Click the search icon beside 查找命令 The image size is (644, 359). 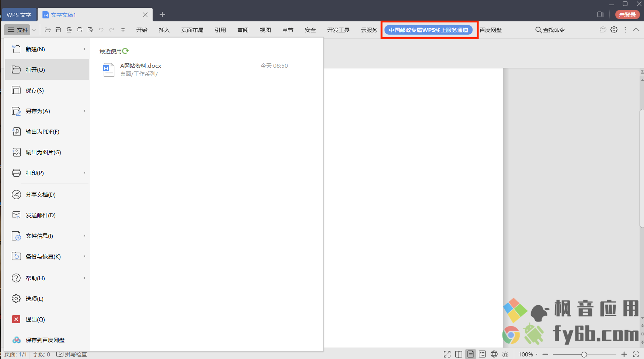pyautogui.click(x=539, y=30)
